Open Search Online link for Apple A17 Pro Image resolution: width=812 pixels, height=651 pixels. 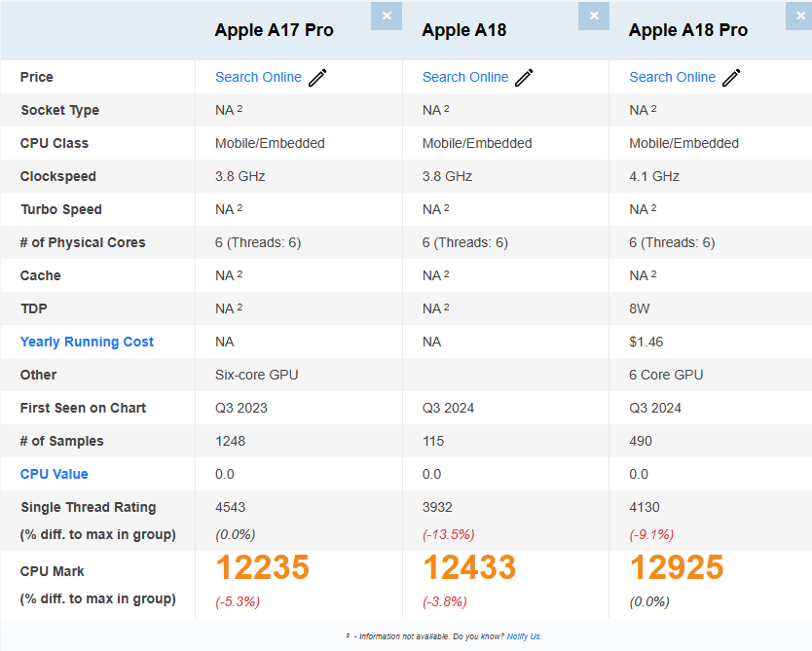258,77
